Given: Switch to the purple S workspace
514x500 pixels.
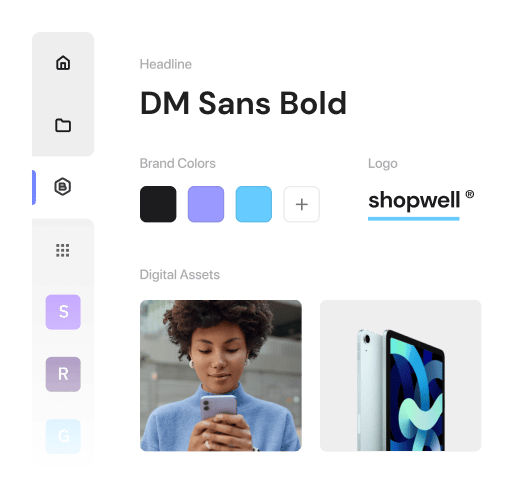Looking at the screenshot, I should (x=63, y=312).
